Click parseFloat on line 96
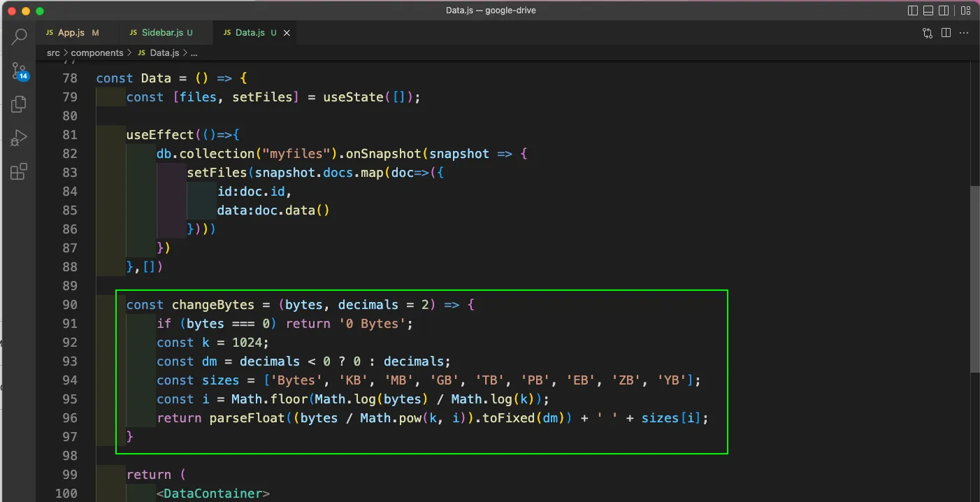 click(247, 418)
